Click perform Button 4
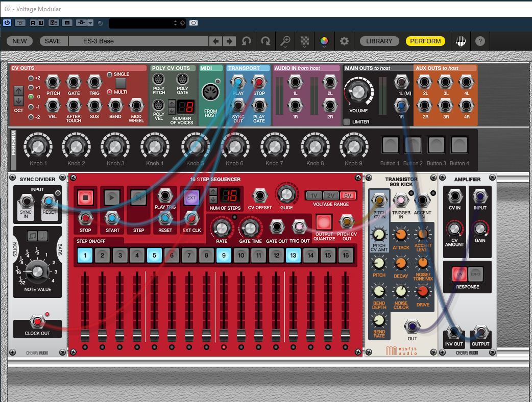This screenshot has width=532, height=402. 459,145
